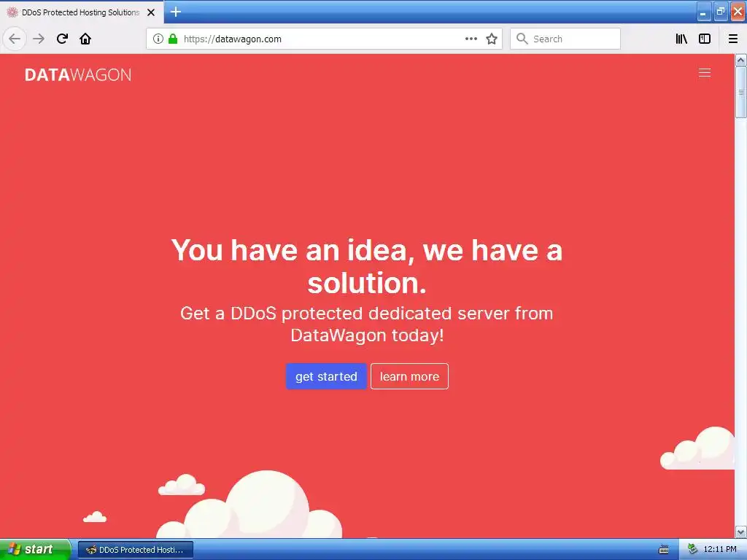Click the datawagon.com address bar
The image size is (747, 560).
point(324,39)
